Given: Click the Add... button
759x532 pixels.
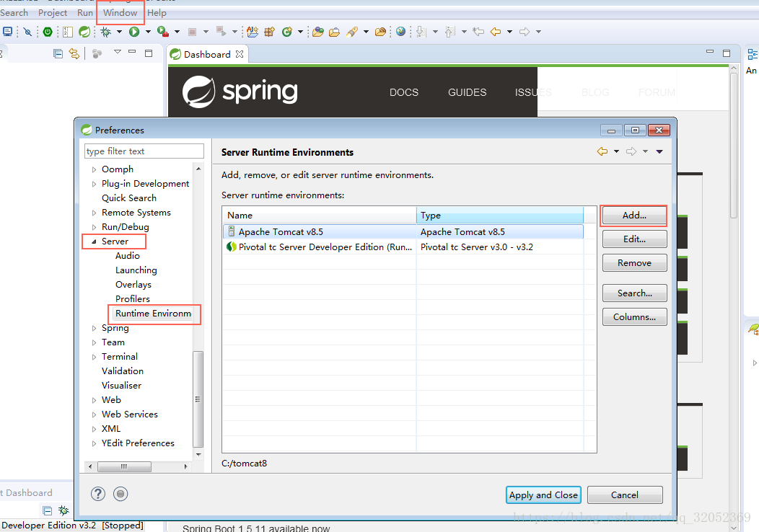Looking at the screenshot, I should (634, 216).
